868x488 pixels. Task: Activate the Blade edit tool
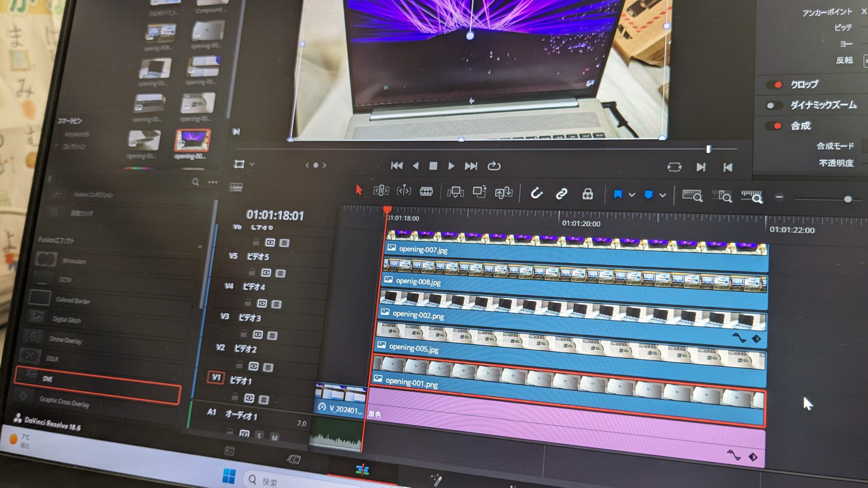(426, 192)
